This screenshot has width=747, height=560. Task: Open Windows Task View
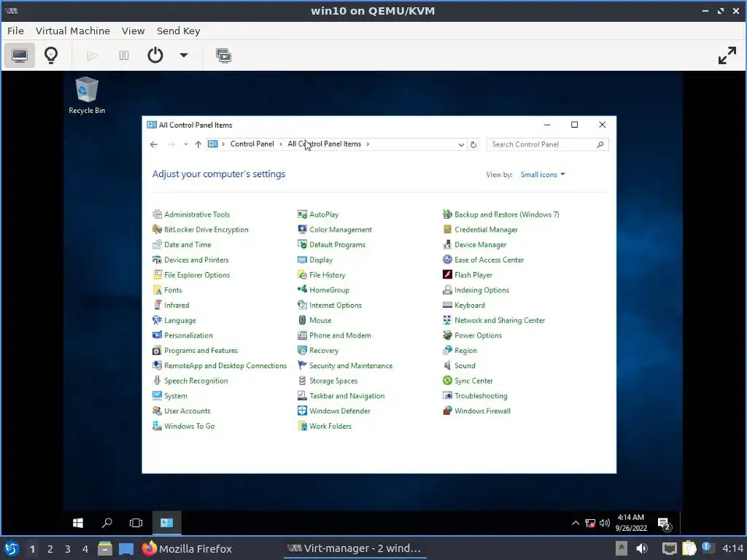point(136,523)
